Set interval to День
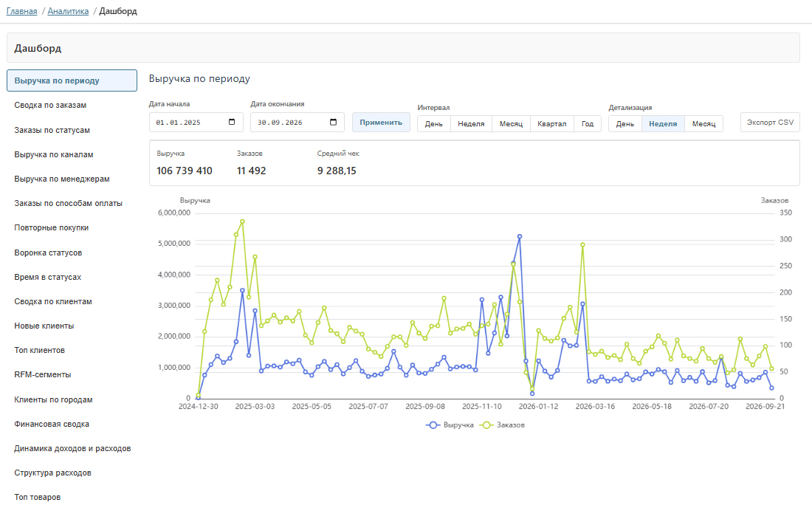The height and width of the screenshot is (508, 812). [434, 124]
